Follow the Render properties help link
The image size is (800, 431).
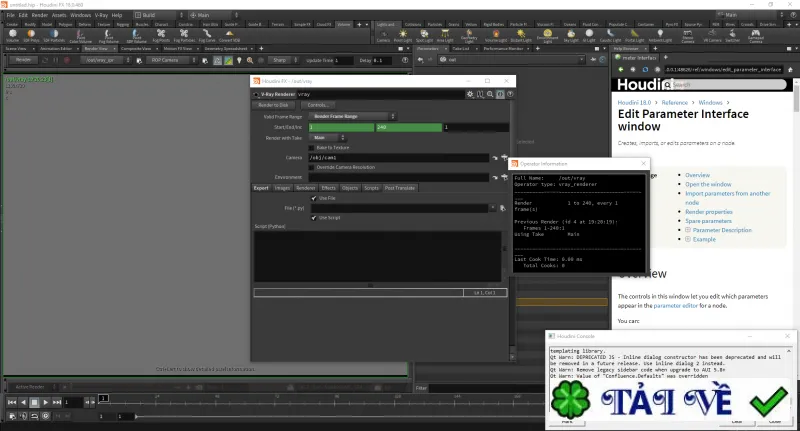(709, 212)
